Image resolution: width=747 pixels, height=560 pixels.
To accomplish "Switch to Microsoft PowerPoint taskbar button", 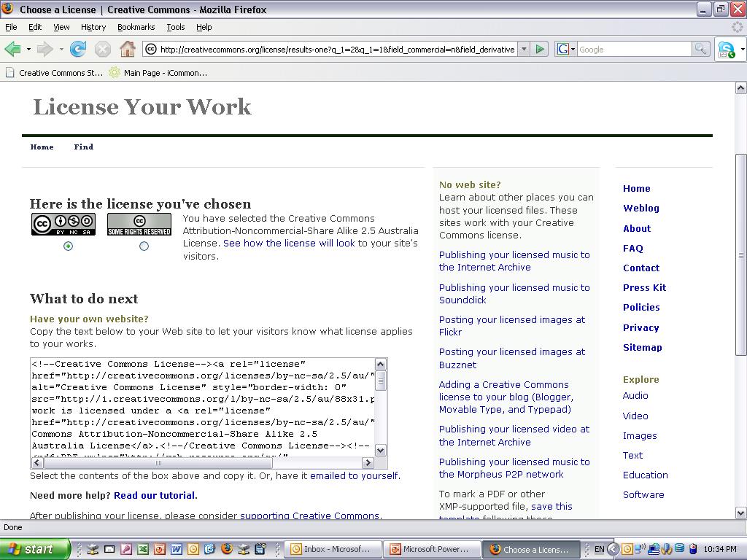I will [x=432, y=549].
